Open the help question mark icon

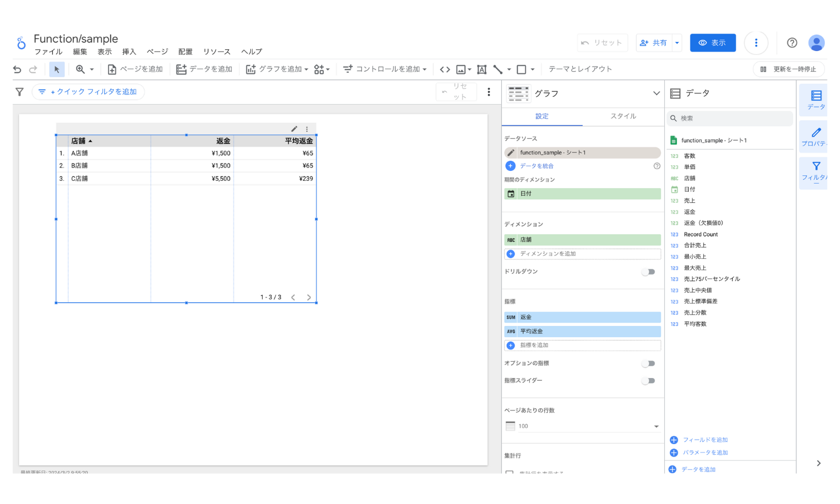click(792, 43)
